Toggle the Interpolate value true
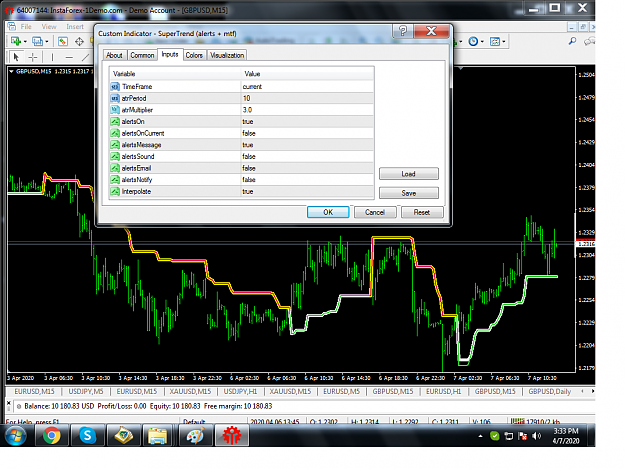 click(307, 191)
